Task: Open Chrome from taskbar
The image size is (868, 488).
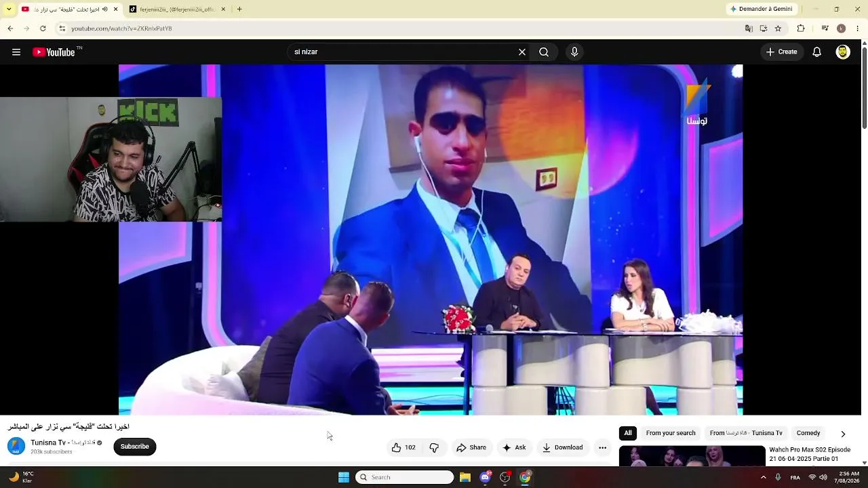Action: 526,477
